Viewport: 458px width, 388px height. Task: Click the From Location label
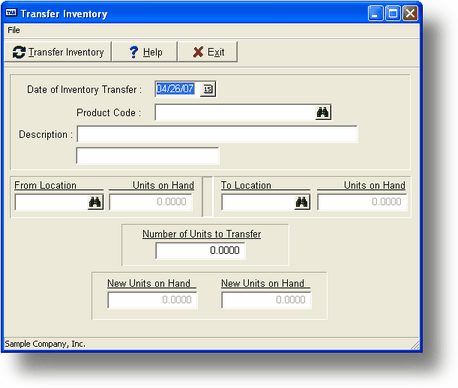[x=45, y=185]
